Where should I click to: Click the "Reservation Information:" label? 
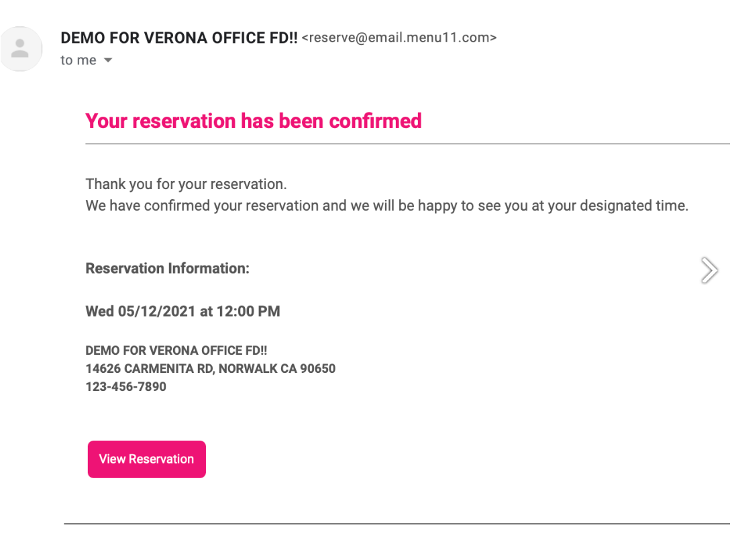168,268
